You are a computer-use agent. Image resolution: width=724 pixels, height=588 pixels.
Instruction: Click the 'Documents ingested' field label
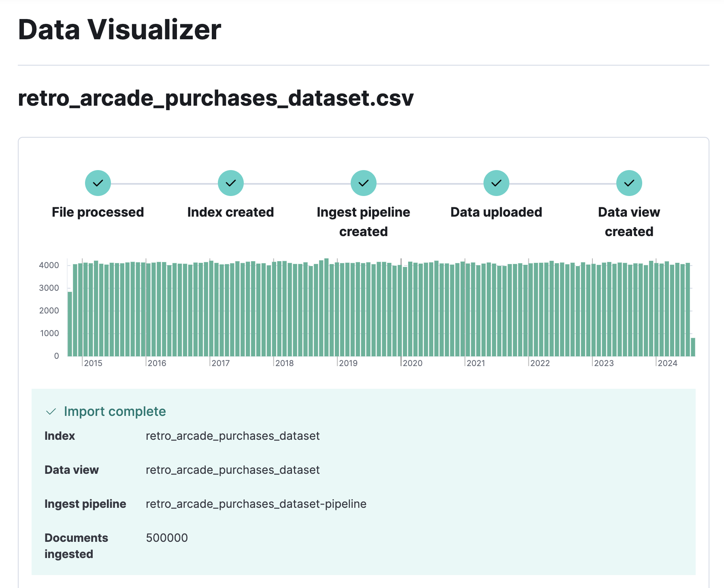(x=76, y=546)
